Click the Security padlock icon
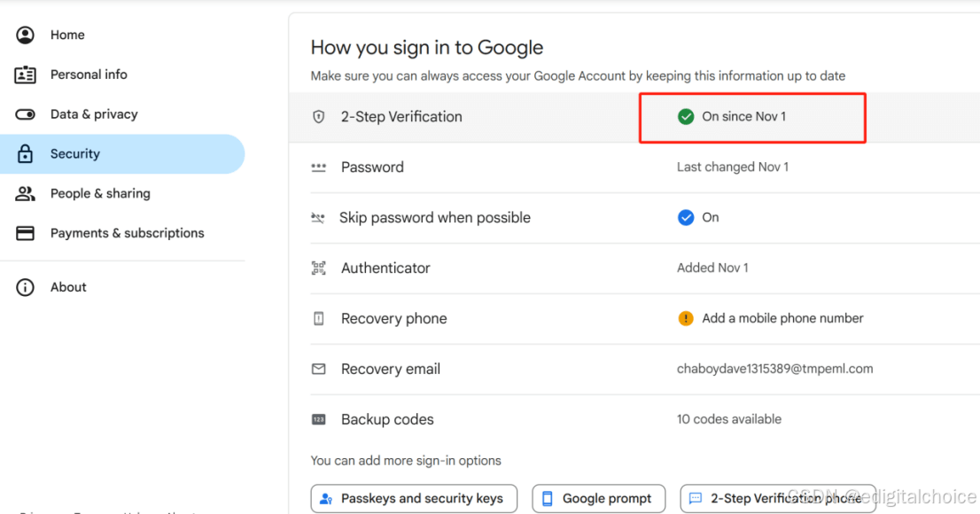This screenshot has width=980, height=514. [x=25, y=154]
